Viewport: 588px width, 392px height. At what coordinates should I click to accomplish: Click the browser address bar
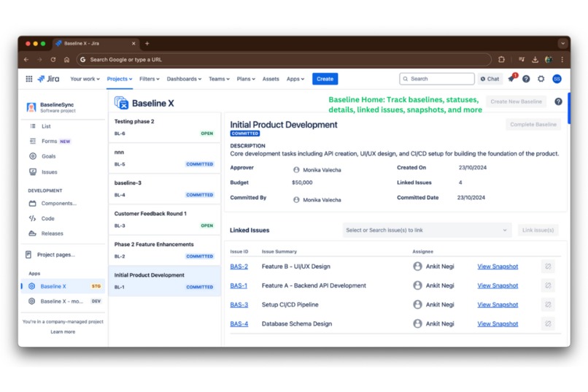(284, 59)
